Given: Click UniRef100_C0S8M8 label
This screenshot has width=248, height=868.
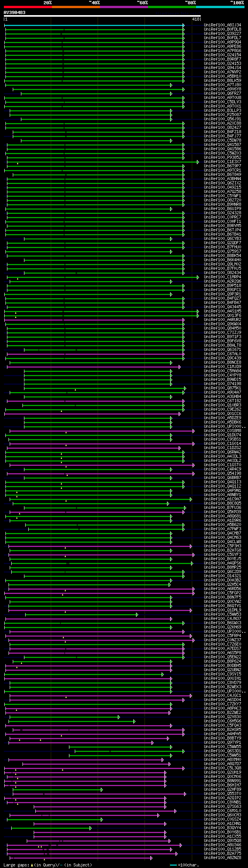Looking at the screenshot, I should point(222,431).
